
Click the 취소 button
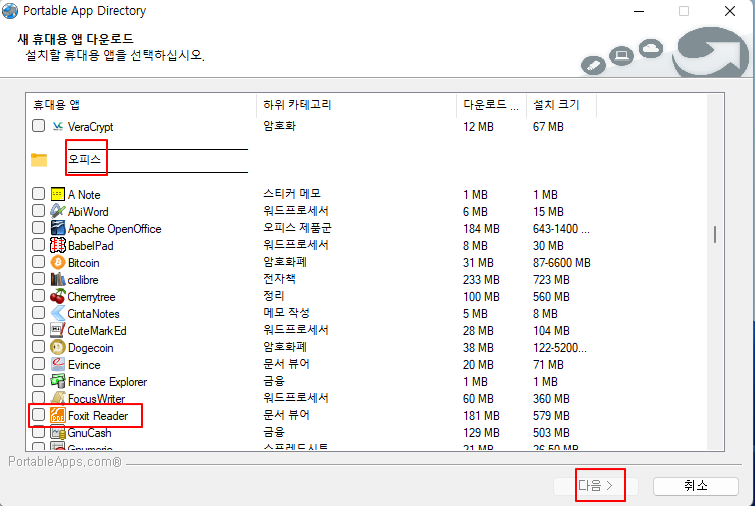pyautogui.click(x=696, y=485)
